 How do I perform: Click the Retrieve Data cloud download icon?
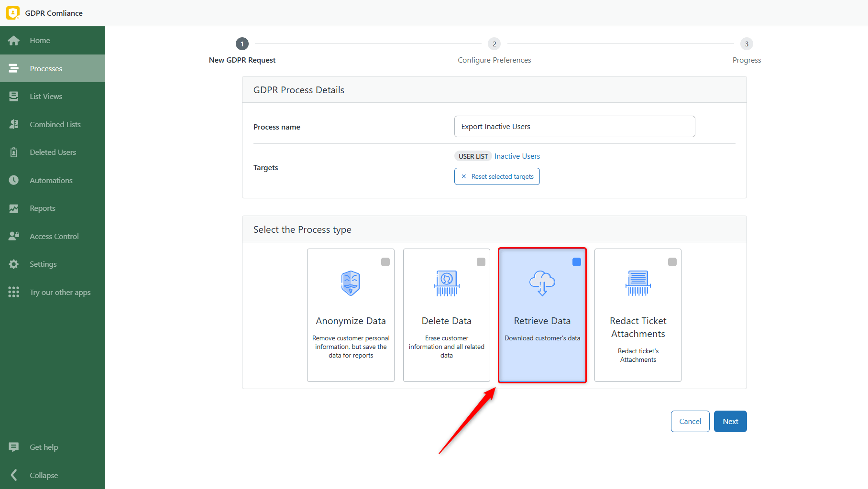click(x=542, y=283)
